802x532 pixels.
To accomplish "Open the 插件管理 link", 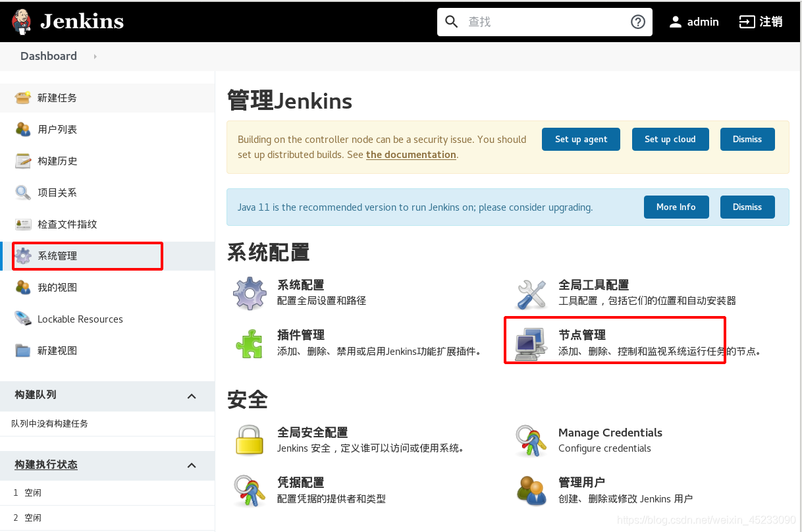I will tap(301, 335).
